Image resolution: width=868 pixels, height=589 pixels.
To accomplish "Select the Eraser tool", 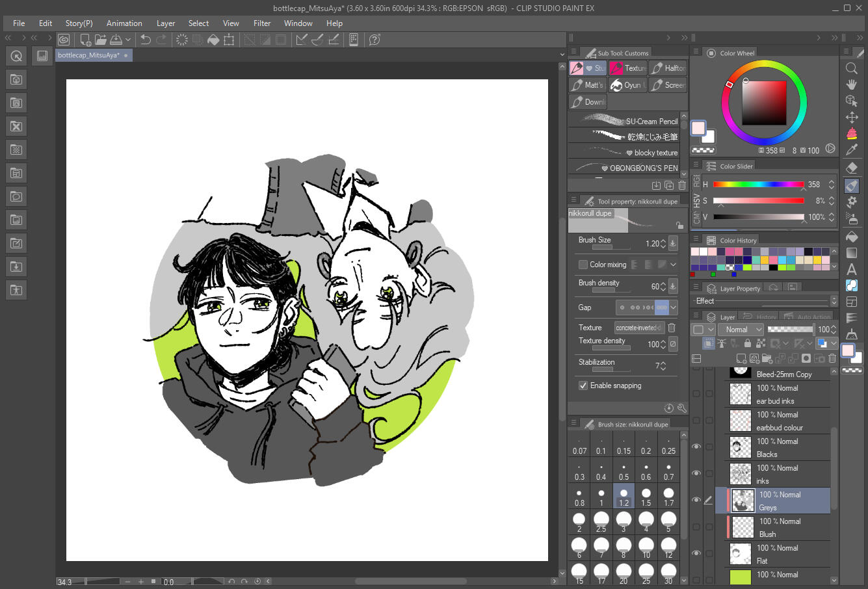I will 852,168.
